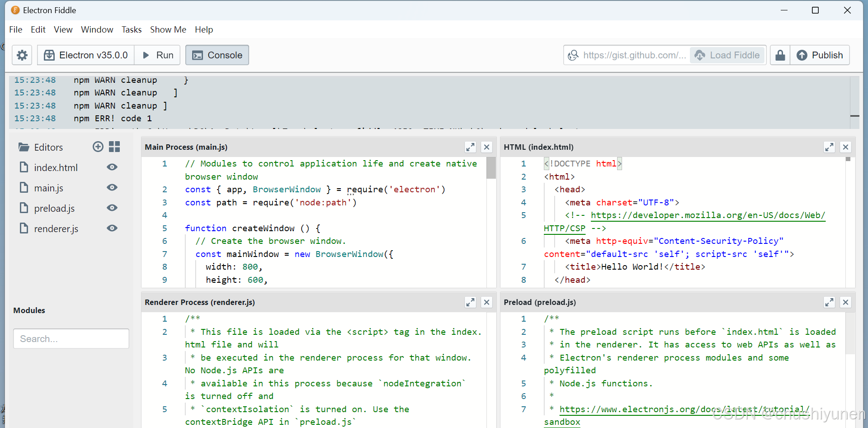Click the Editors folder icon
The height and width of the screenshot is (428, 868).
click(x=24, y=147)
